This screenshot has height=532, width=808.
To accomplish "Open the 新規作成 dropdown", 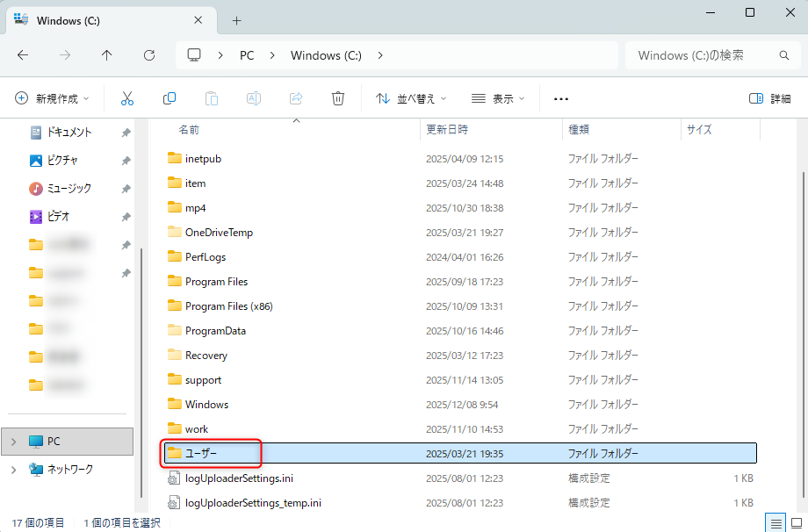I will point(54,98).
